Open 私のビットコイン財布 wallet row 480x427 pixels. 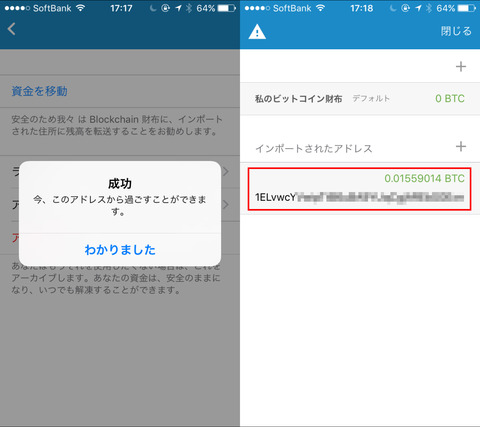click(x=360, y=99)
